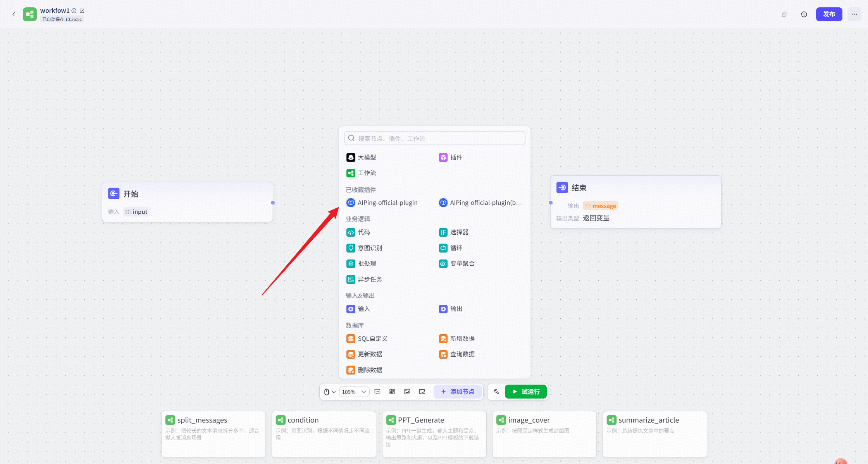
Task: Click the auto-layout grid icon
Action: (392, 392)
